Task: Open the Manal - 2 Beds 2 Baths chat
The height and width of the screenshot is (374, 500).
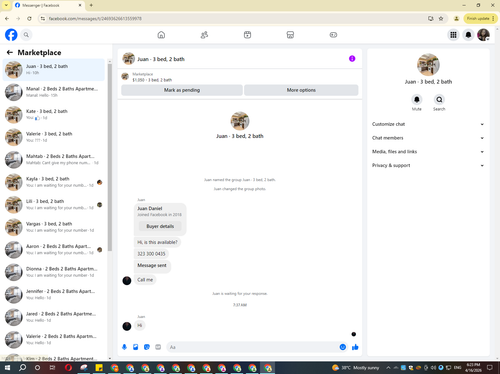Action: 54,92
